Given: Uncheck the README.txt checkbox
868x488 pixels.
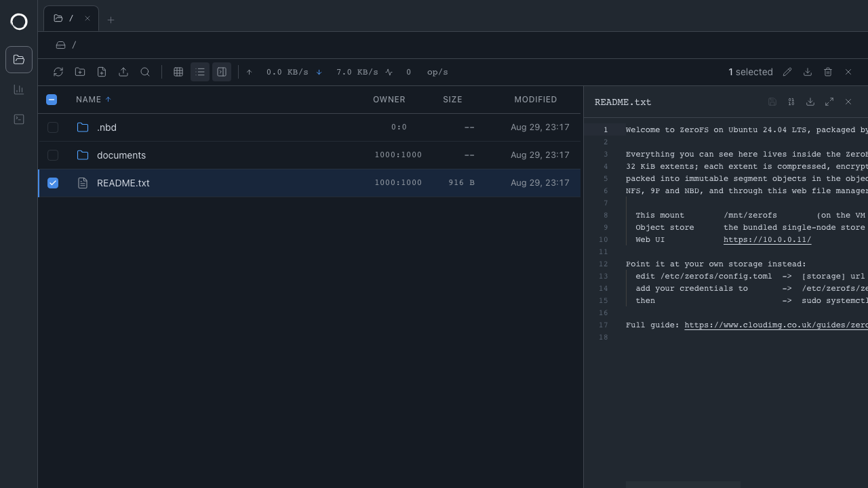Looking at the screenshot, I should [x=53, y=183].
